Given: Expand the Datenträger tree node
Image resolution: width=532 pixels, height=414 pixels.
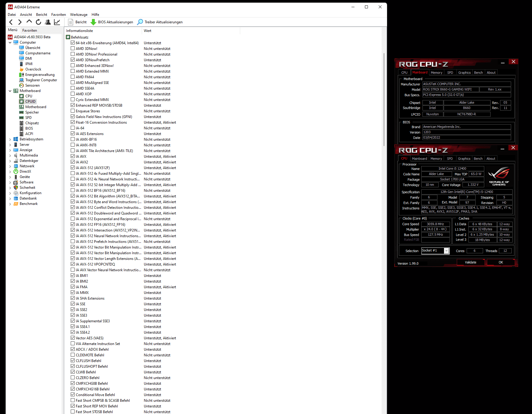Looking at the screenshot, I should click(x=10, y=161).
